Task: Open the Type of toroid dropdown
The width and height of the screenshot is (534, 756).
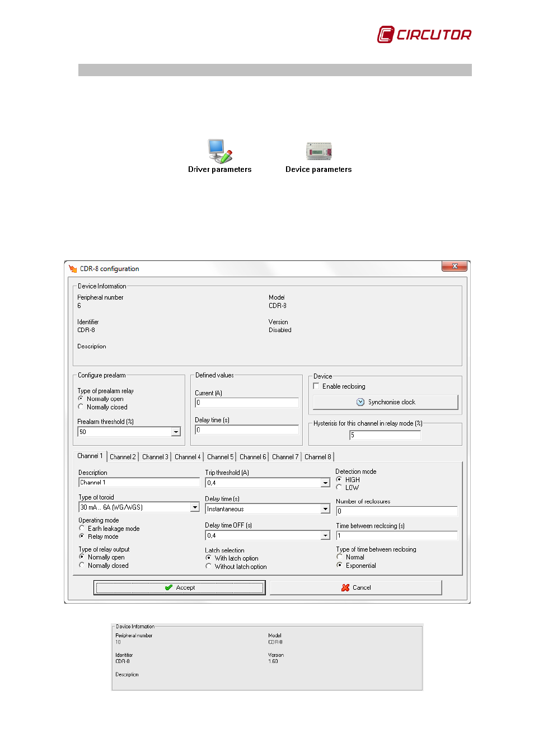Action: [x=195, y=507]
